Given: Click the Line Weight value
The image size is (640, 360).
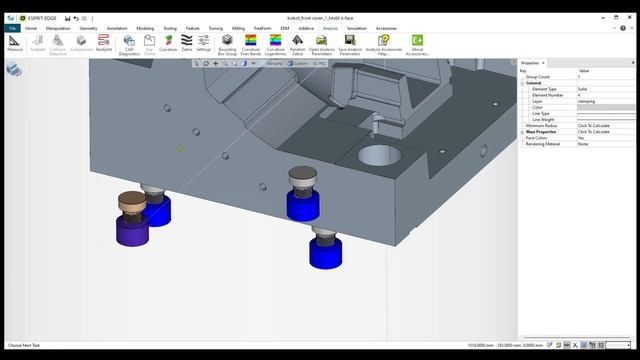Looking at the screenshot, I should click(606, 120).
